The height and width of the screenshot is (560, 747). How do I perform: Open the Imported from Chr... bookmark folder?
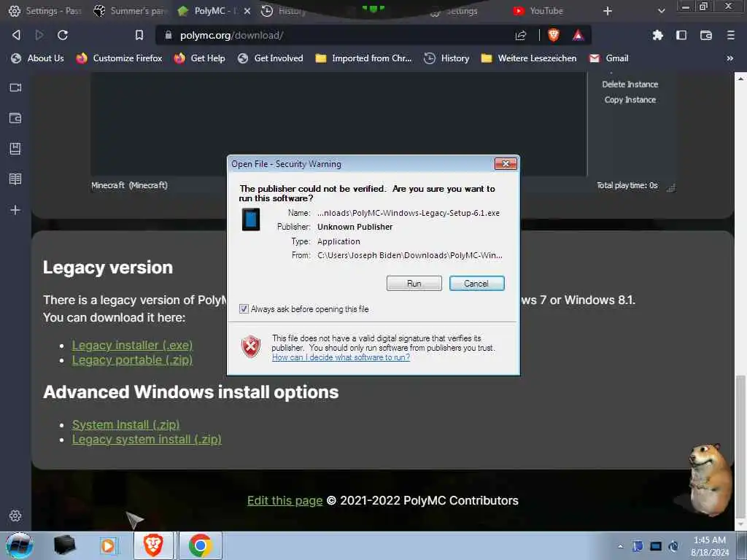coord(363,58)
